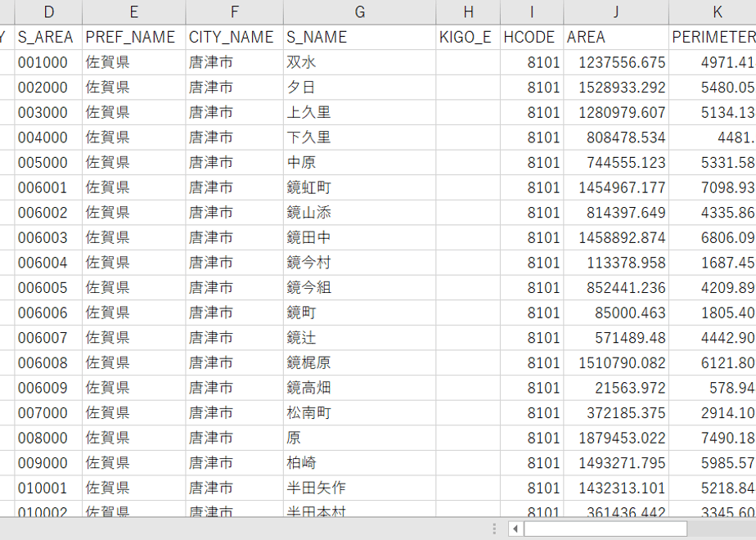Click the AREA header cell
This screenshot has height=540, width=756.
coord(616,37)
